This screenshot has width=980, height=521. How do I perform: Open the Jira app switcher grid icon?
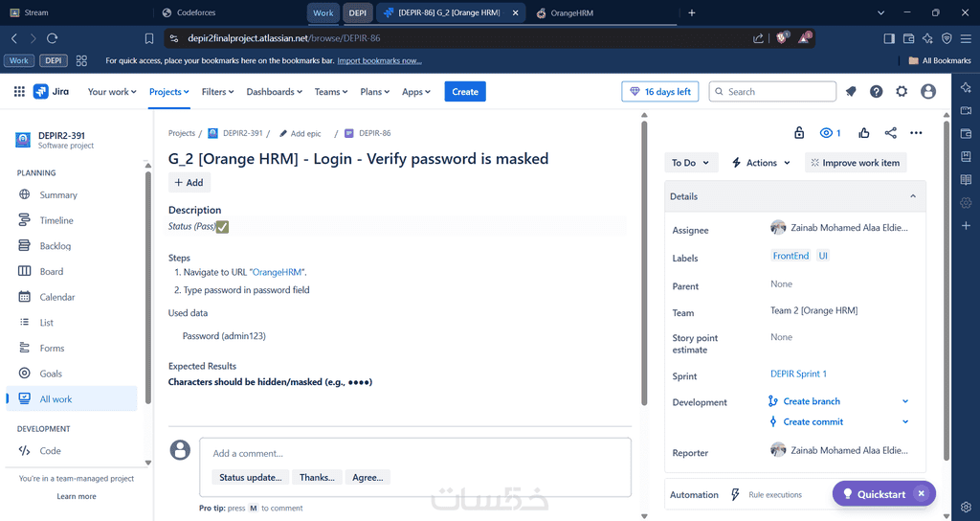pos(19,91)
